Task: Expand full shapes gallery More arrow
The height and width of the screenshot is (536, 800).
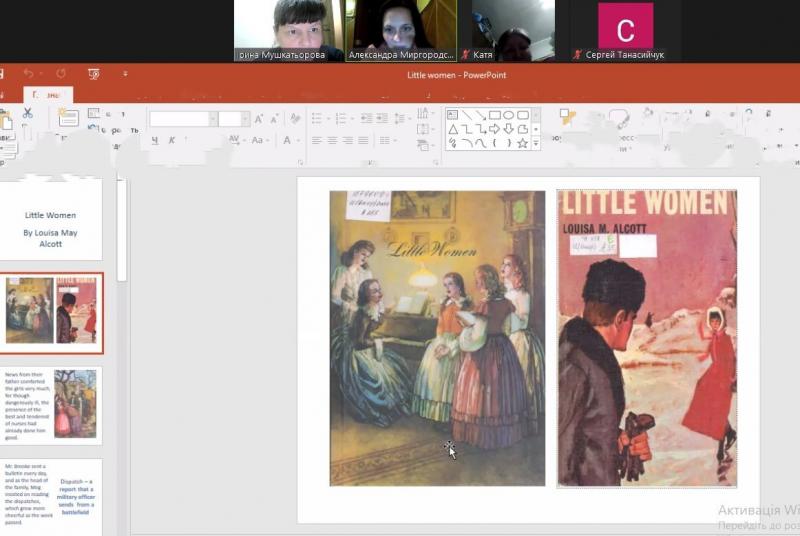Action: coord(536,144)
